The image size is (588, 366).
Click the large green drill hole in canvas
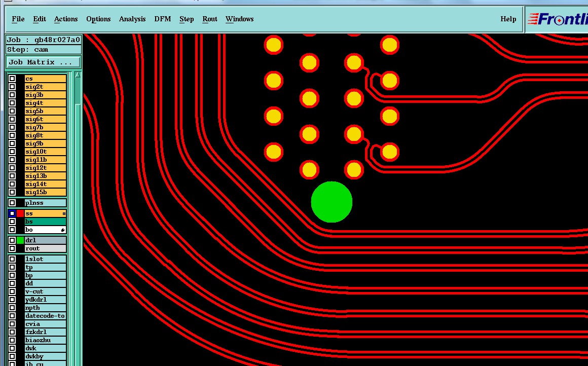tap(332, 202)
